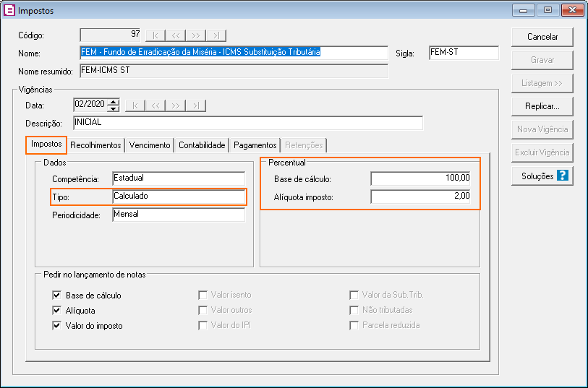Jump to last vigência date
588x388 pixels.
[x=196, y=105]
